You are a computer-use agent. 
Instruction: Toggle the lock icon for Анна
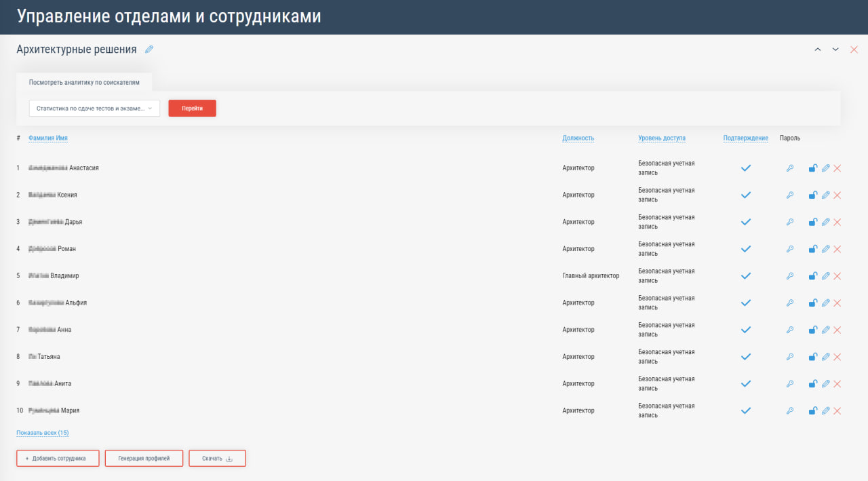[x=812, y=330]
